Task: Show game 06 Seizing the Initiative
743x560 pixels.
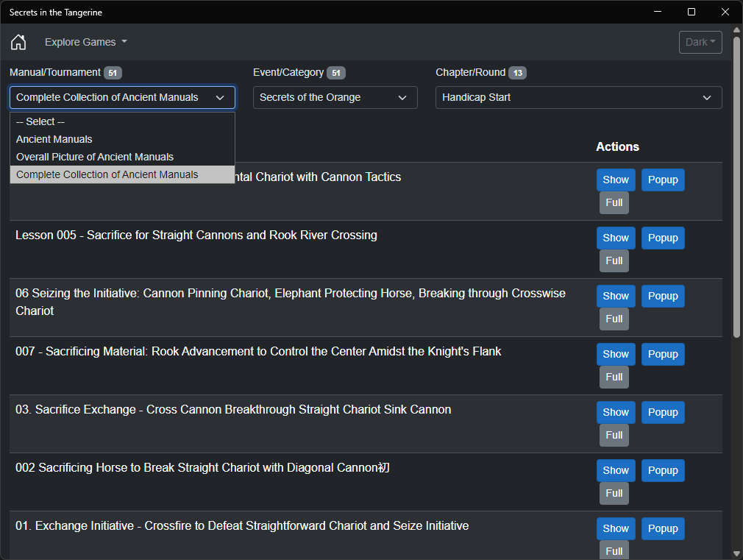Action: point(616,296)
